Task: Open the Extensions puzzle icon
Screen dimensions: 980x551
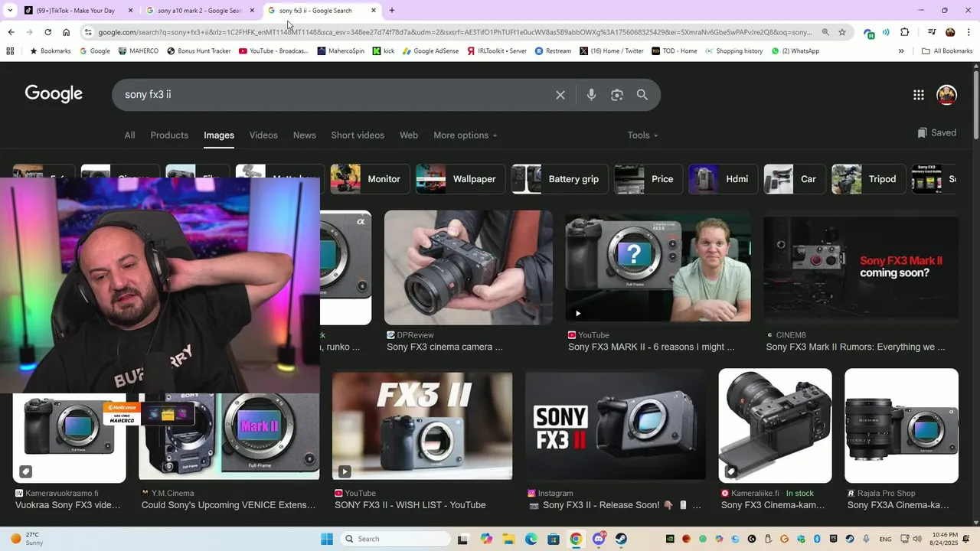Action: [905, 32]
